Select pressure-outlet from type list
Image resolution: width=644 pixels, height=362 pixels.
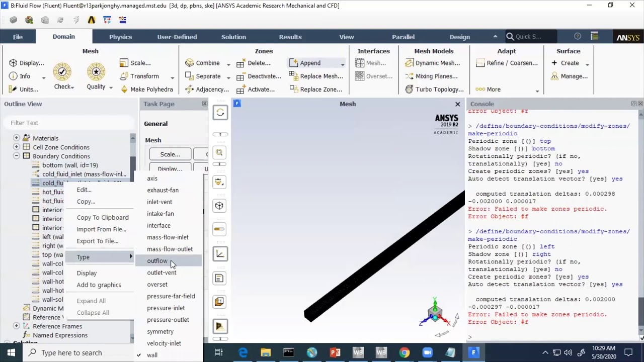tap(169, 320)
